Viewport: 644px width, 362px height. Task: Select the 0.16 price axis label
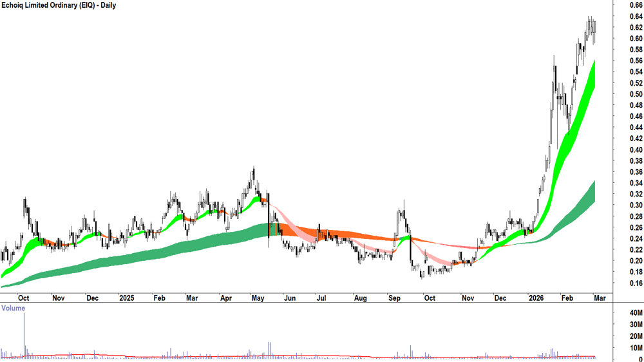point(636,283)
